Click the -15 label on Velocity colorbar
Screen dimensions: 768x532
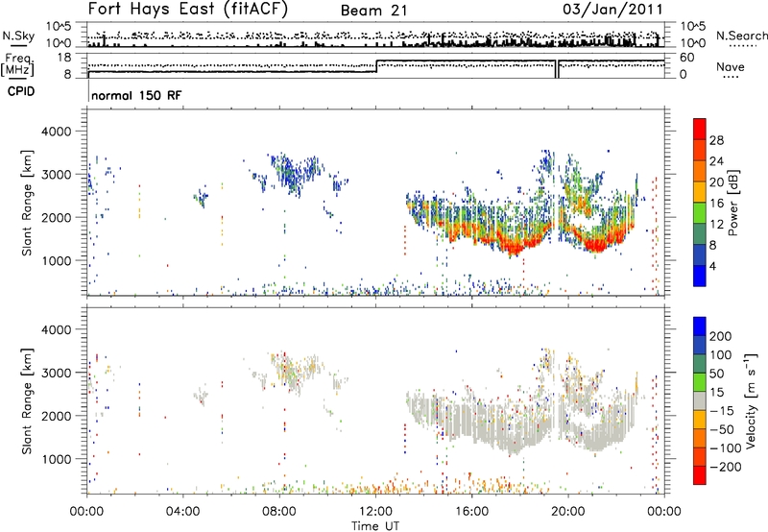[722, 411]
